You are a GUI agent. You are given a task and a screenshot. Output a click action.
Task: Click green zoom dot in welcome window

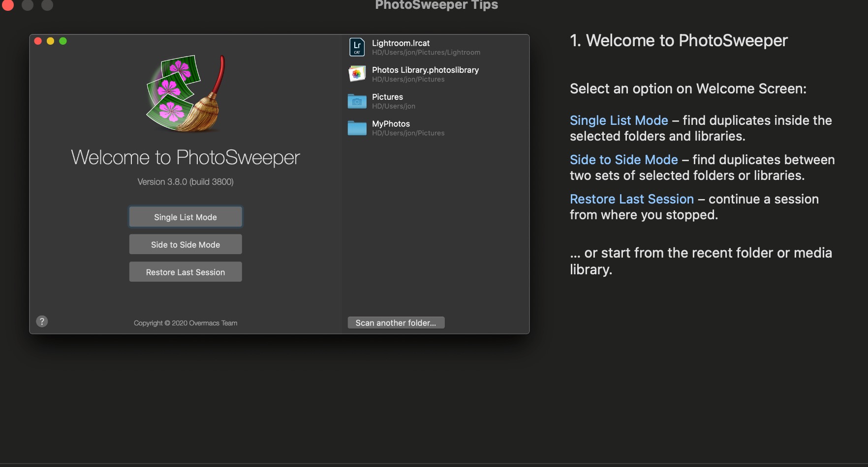[x=63, y=41]
